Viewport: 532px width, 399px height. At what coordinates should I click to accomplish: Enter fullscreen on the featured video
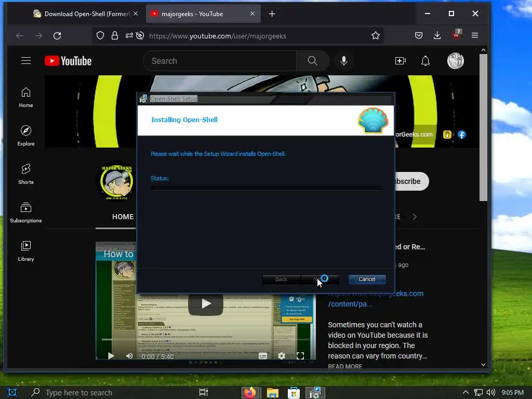300,356
